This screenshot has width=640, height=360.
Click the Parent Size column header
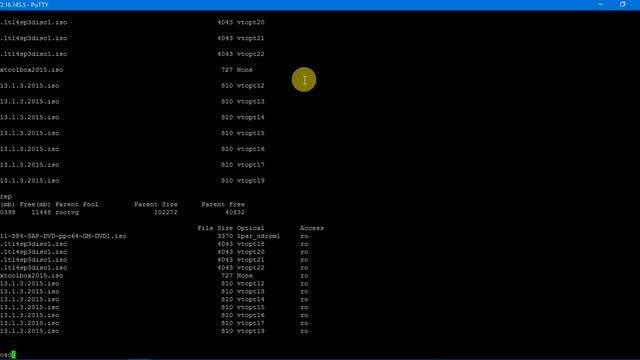(156, 204)
